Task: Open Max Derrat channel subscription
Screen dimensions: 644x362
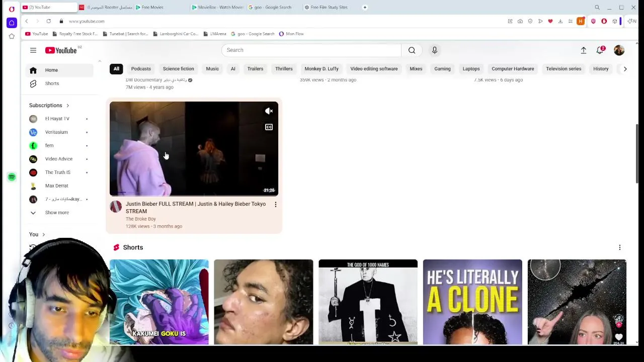Action: [x=56, y=186]
